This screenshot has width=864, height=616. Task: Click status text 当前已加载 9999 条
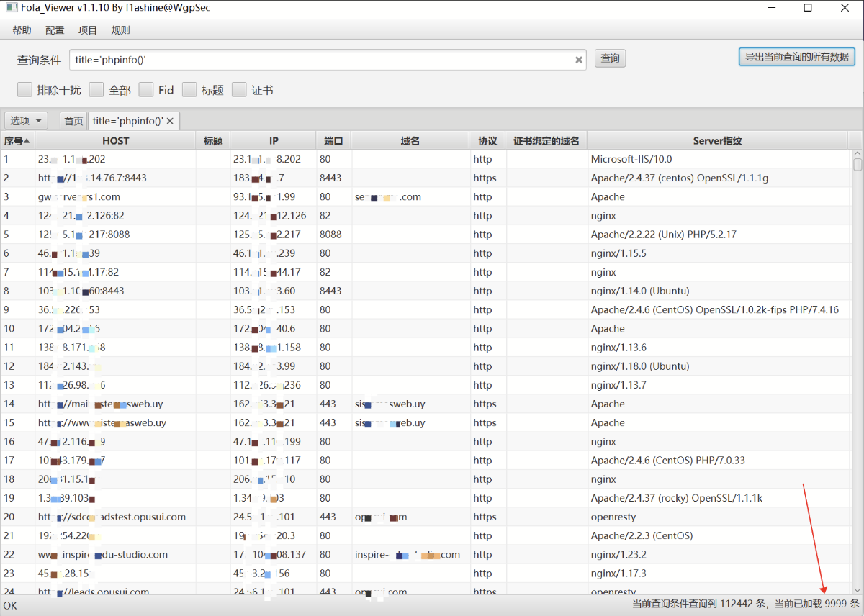tap(816, 604)
